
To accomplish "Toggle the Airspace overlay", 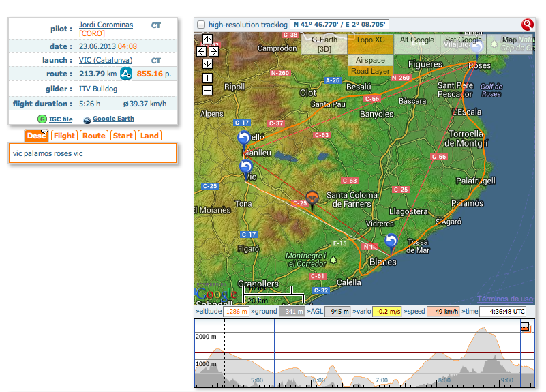I will (x=370, y=60).
